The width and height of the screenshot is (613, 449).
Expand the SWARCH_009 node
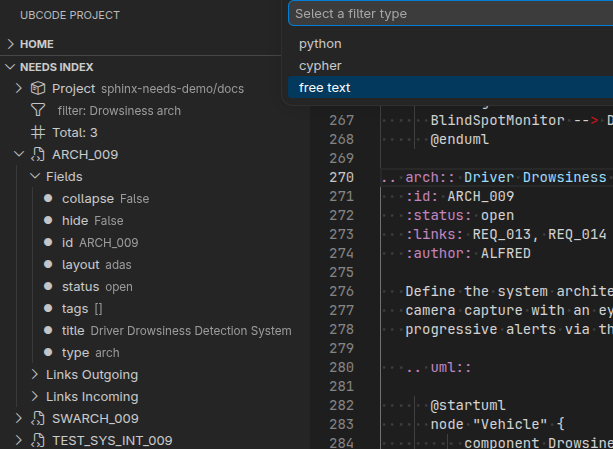[x=18, y=419]
